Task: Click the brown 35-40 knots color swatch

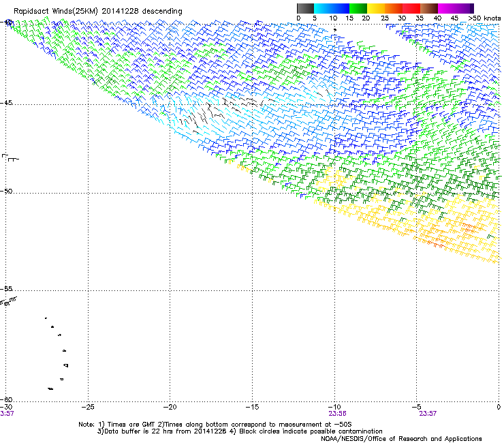Action: coord(429,8)
